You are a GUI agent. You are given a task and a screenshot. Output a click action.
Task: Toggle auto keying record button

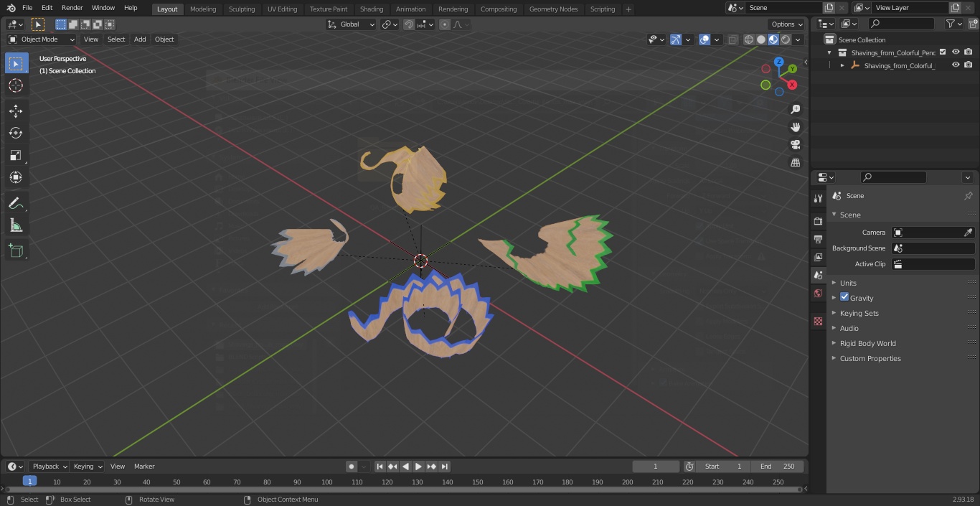point(352,467)
